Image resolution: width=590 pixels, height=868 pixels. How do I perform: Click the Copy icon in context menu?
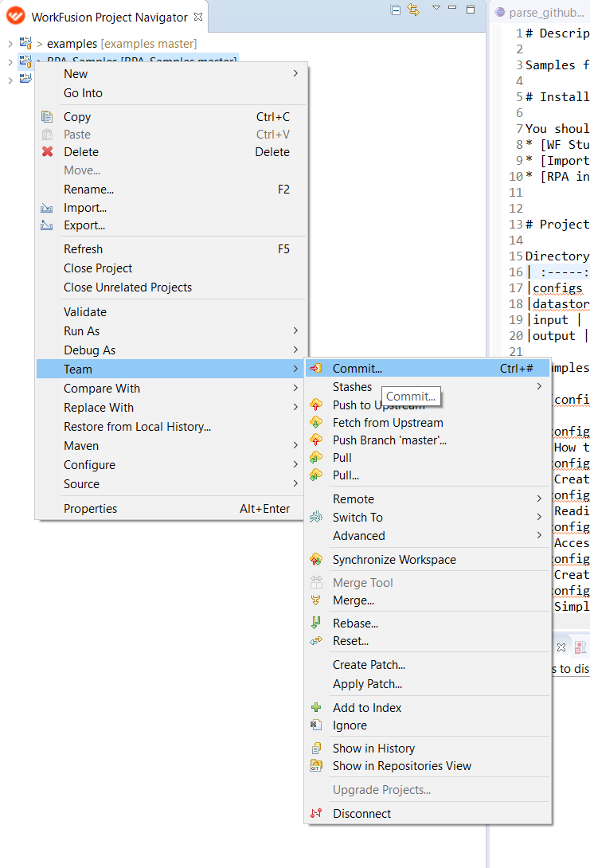pyautogui.click(x=47, y=117)
